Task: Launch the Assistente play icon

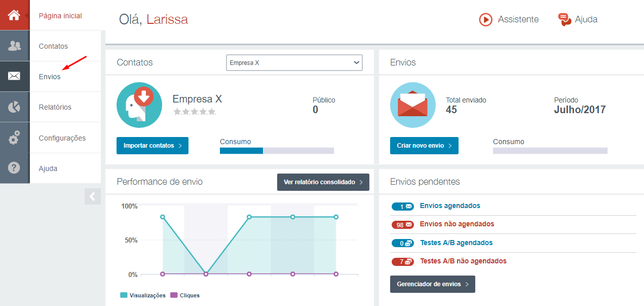Action: click(x=485, y=19)
